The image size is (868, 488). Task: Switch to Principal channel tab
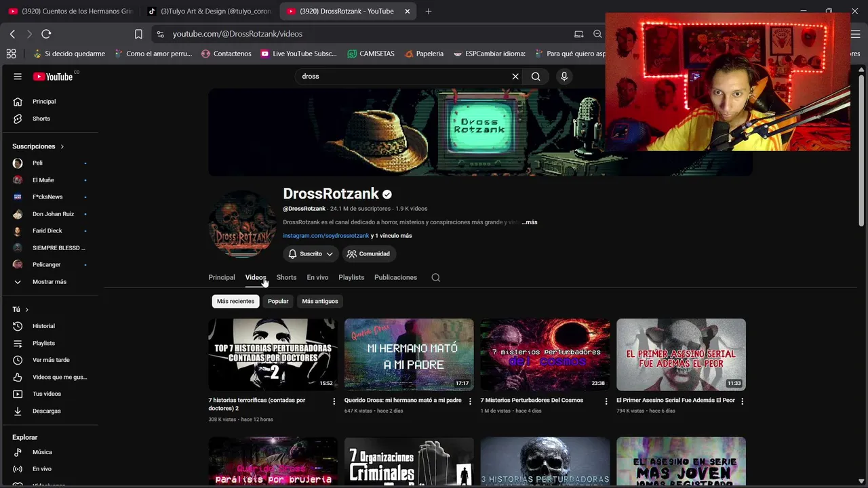click(x=222, y=277)
